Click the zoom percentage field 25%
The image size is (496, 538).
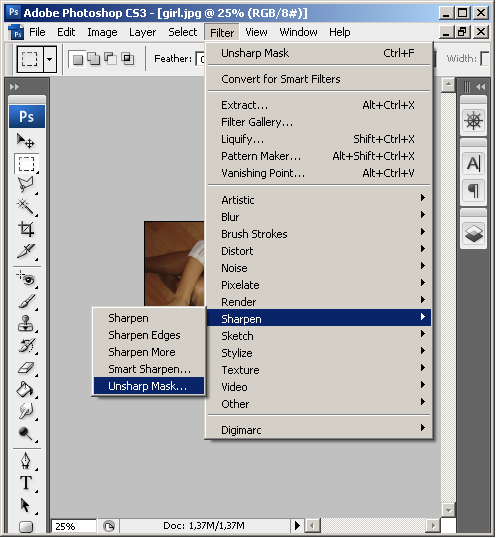tap(73, 526)
